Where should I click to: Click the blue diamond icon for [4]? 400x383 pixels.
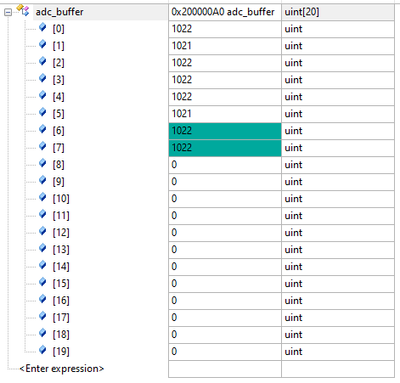point(43,95)
